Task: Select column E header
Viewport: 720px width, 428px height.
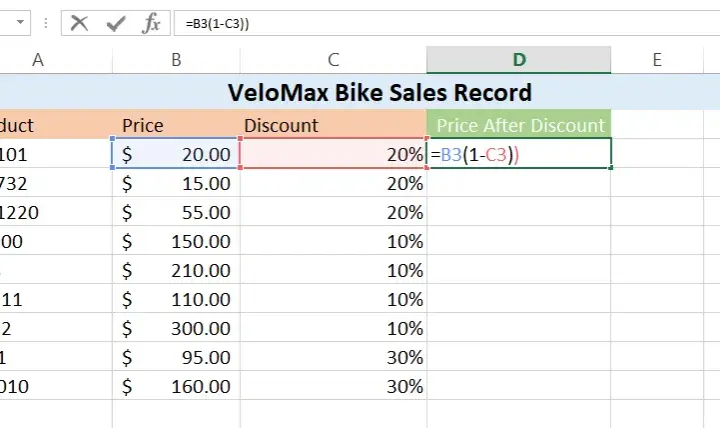Action: (x=657, y=60)
